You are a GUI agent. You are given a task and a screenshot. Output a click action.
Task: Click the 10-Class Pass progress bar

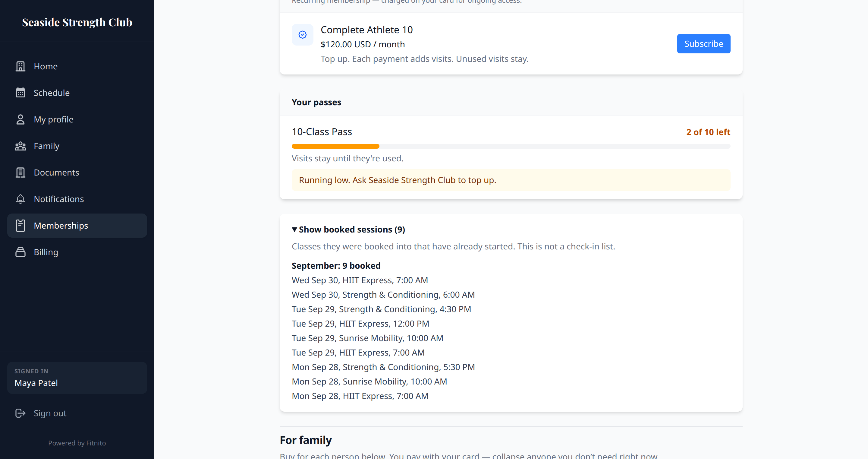(511, 146)
